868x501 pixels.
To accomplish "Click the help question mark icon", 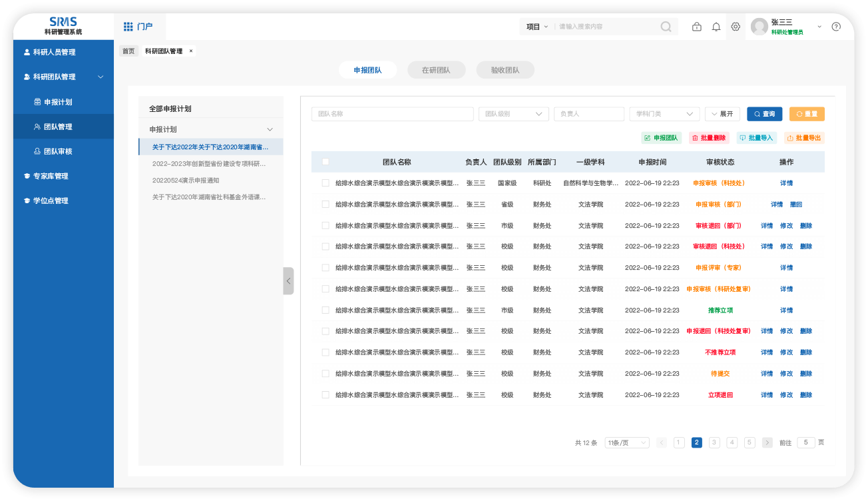I will click(836, 27).
